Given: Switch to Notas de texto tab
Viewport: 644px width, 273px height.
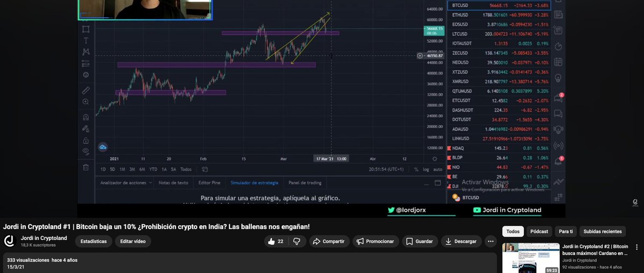Looking at the screenshot, I should click(x=173, y=183).
